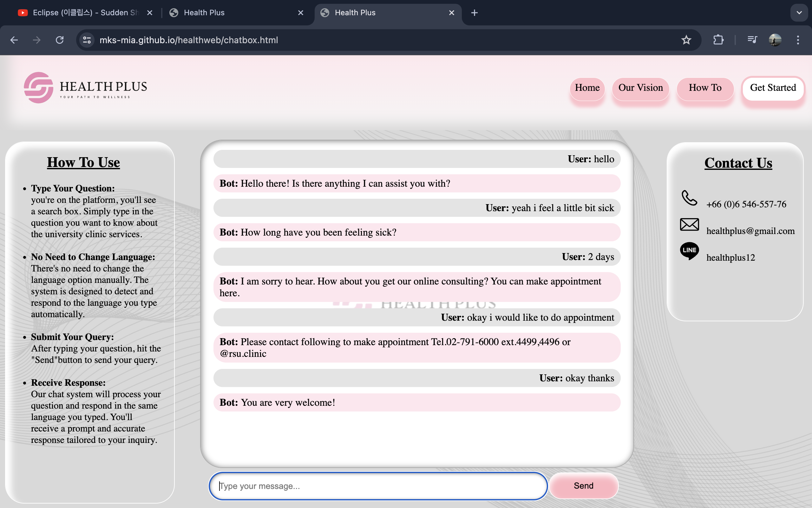The image size is (812, 508).
Task: Click the 'You are very welcome!' reply
Action: (417, 403)
